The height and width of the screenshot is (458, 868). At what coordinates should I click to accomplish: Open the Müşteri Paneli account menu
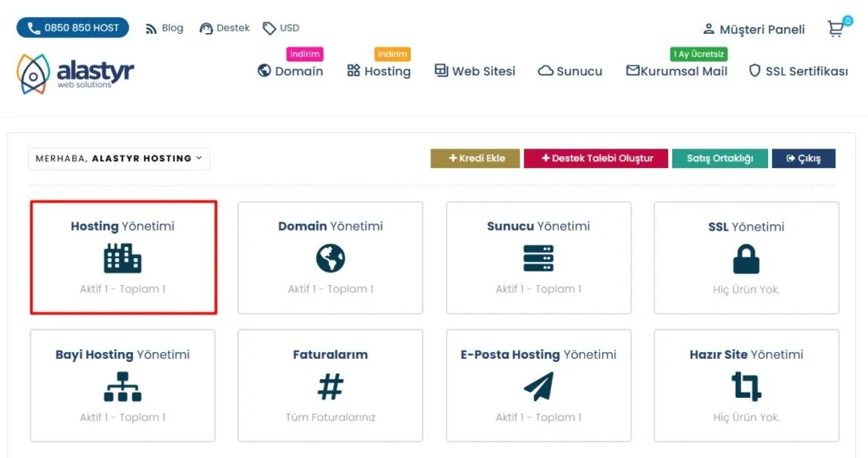point(754,29)
